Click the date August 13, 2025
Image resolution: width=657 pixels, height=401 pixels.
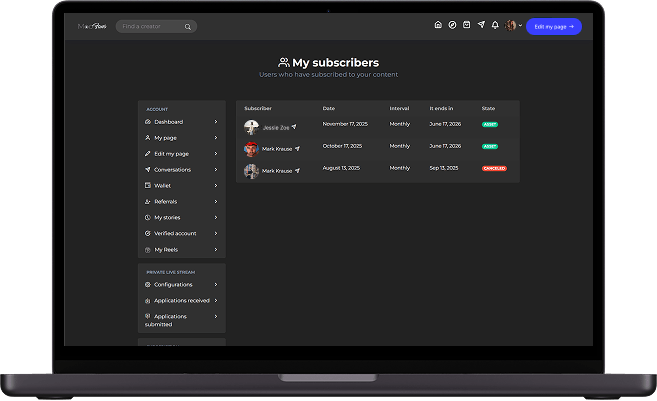tap(341, 168)
